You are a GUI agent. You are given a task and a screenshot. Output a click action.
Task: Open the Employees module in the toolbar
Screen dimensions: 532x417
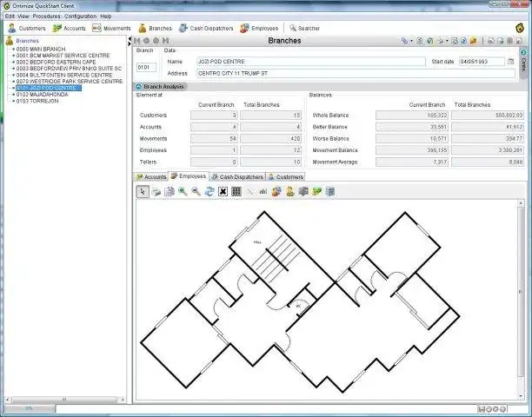pos(259,28)
